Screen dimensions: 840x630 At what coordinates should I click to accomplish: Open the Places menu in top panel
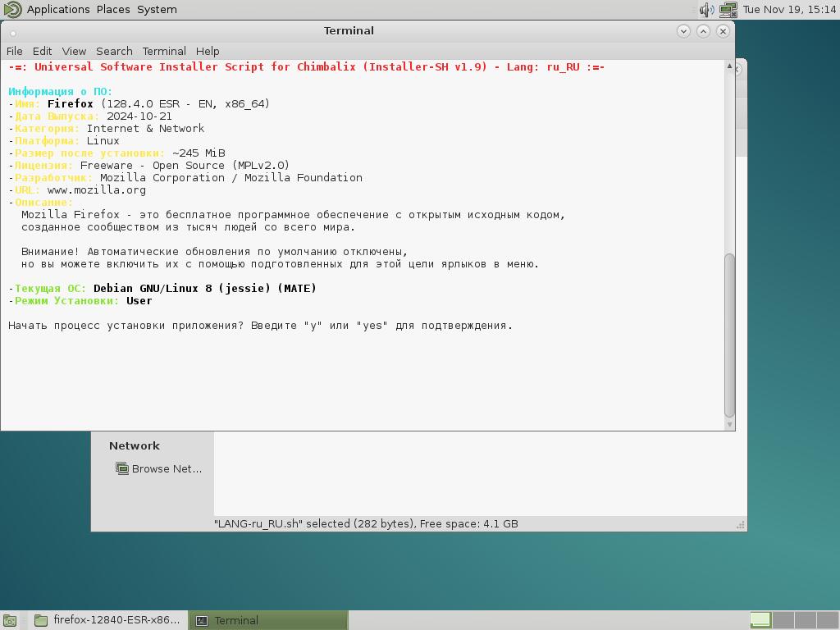pyautogui.click(x=113, y=9)
